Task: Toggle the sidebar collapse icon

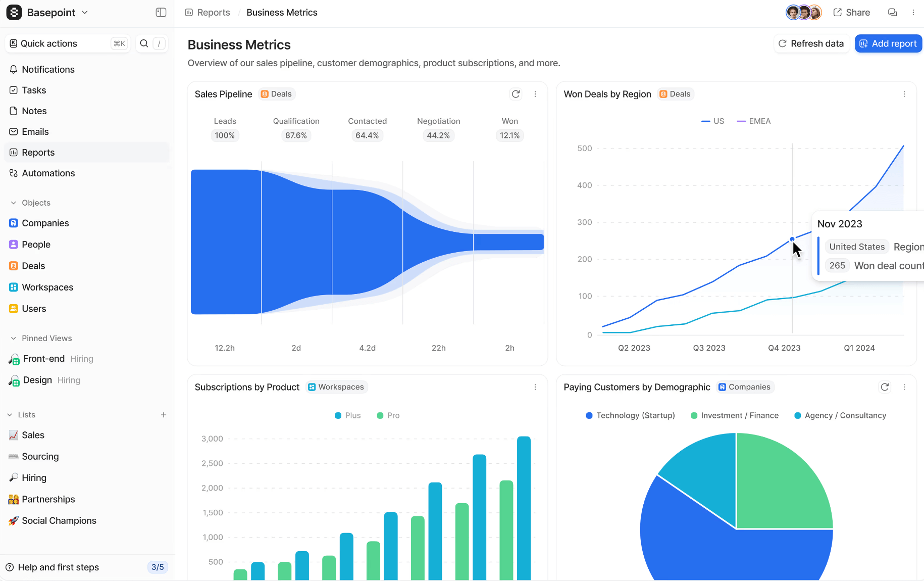Action: coord(161,13)
